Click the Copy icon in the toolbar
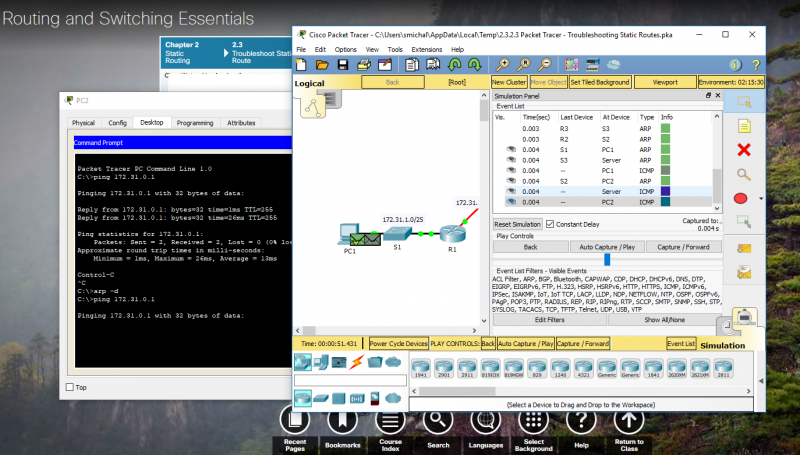 [412, 64]
